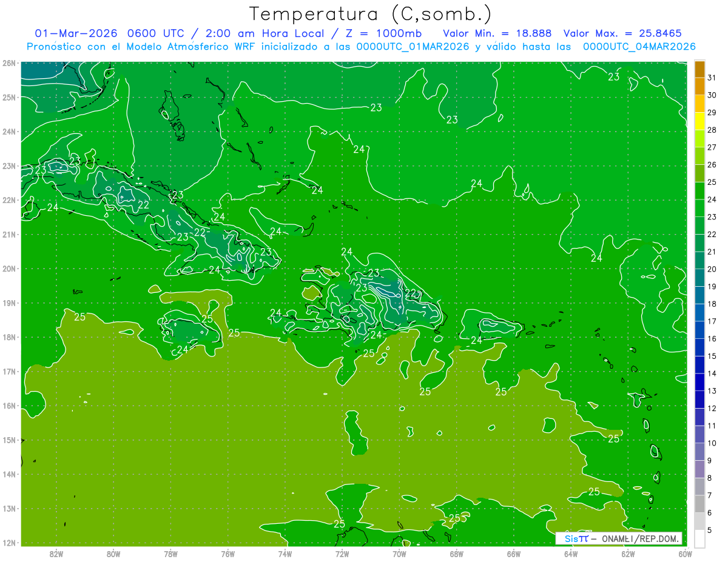Click the 60W longitude label

685,553
